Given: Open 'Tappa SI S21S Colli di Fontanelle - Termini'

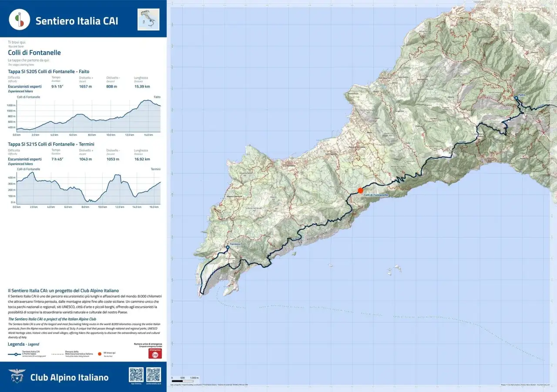Looking at the screenshot, I should coord(51,144).
